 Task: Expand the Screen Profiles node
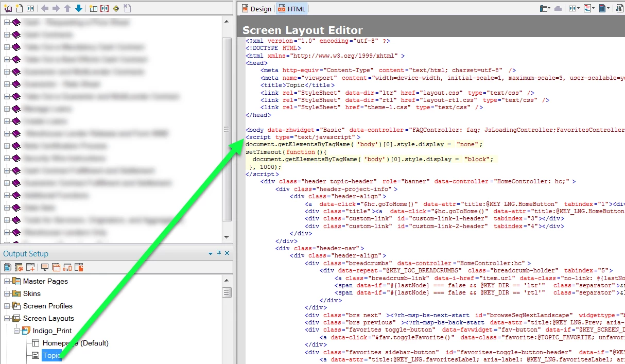(7, 306)
